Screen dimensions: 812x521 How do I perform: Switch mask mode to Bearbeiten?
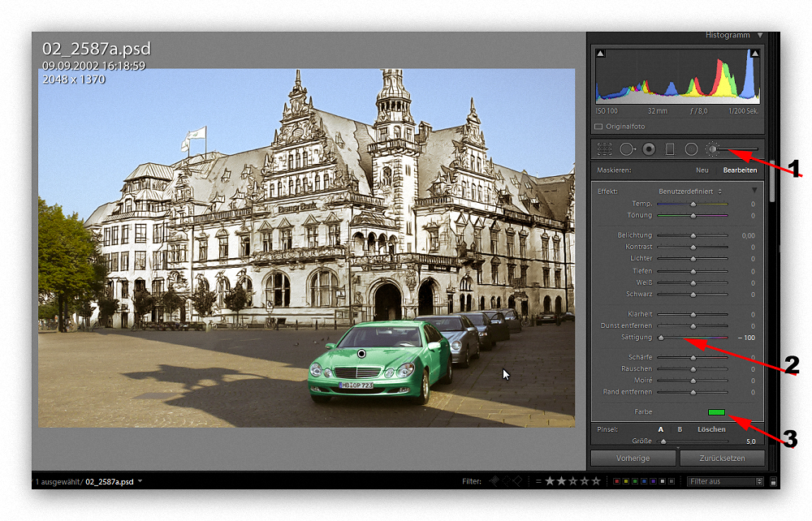tap(740, 170)
